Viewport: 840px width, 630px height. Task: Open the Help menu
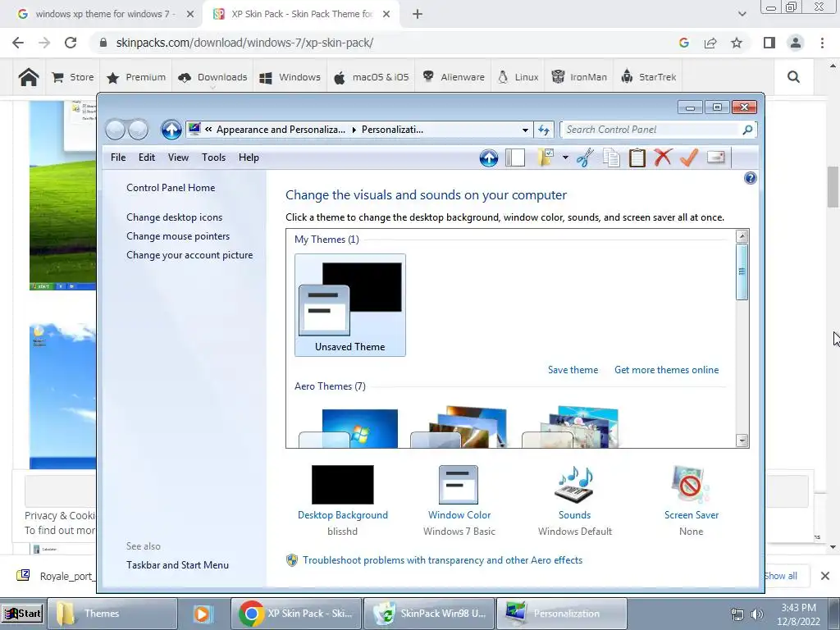(x=249, y=157)
